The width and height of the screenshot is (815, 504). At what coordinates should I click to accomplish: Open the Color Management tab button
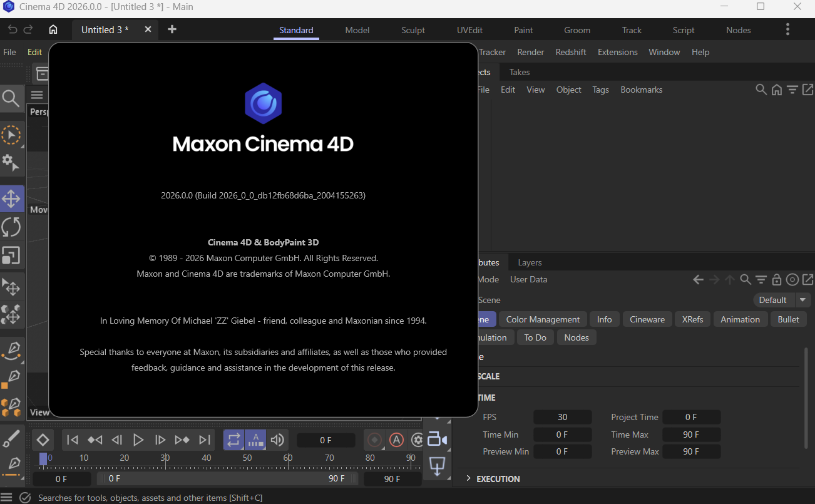point(543,319)
